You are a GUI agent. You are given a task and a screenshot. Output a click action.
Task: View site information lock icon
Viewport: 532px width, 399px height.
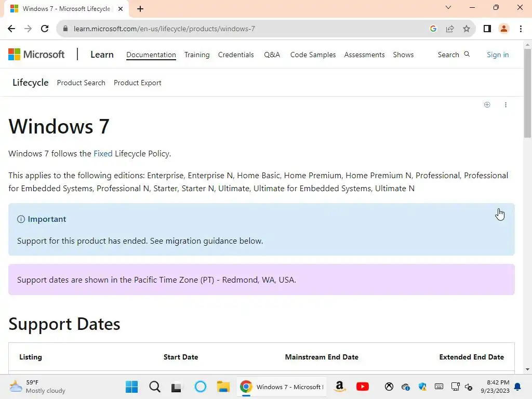point(65,29)
